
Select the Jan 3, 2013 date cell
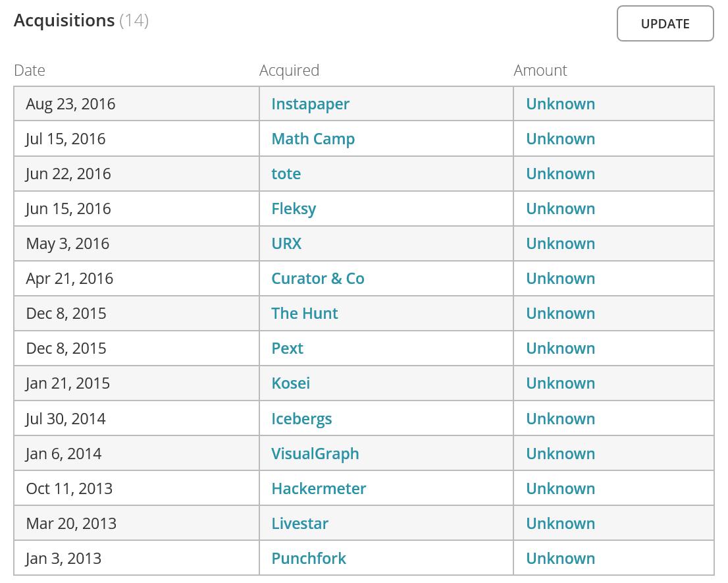63,559
